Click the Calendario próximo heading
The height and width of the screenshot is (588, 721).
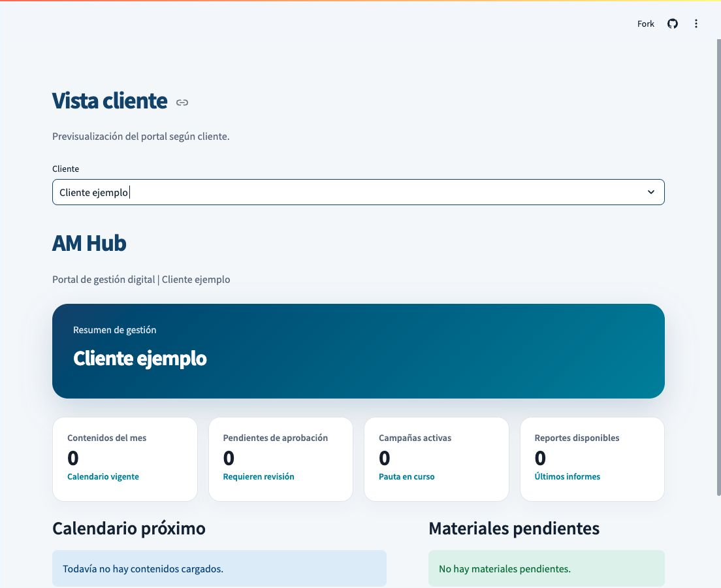pos(129,528)
